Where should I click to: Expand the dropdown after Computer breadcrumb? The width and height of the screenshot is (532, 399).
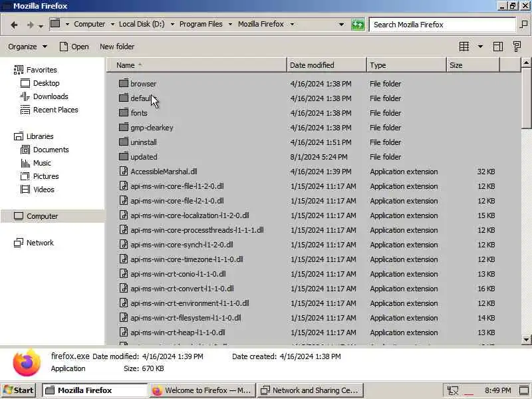(112, 25)
